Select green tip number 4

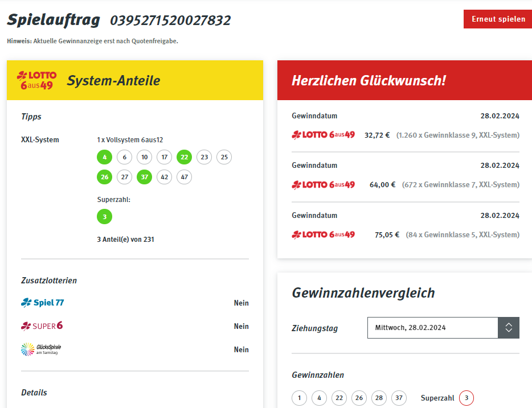click(104, 157)
